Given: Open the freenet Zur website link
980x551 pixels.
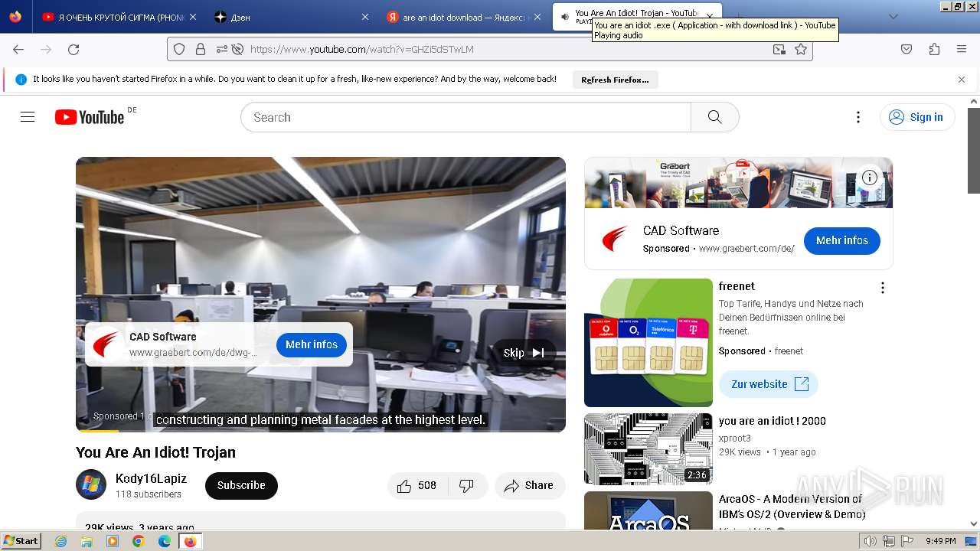Looking at the screenshot, I should click(769, 384).
